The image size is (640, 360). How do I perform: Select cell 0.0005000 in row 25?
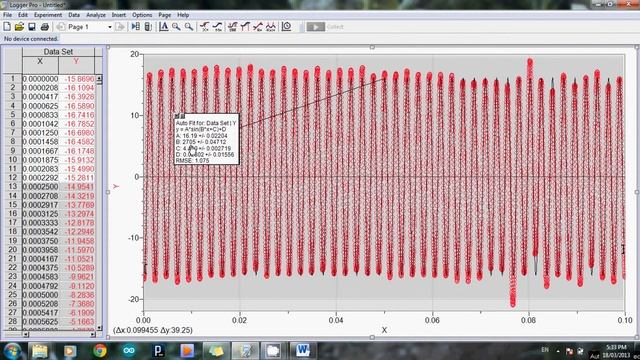[40, 295]
